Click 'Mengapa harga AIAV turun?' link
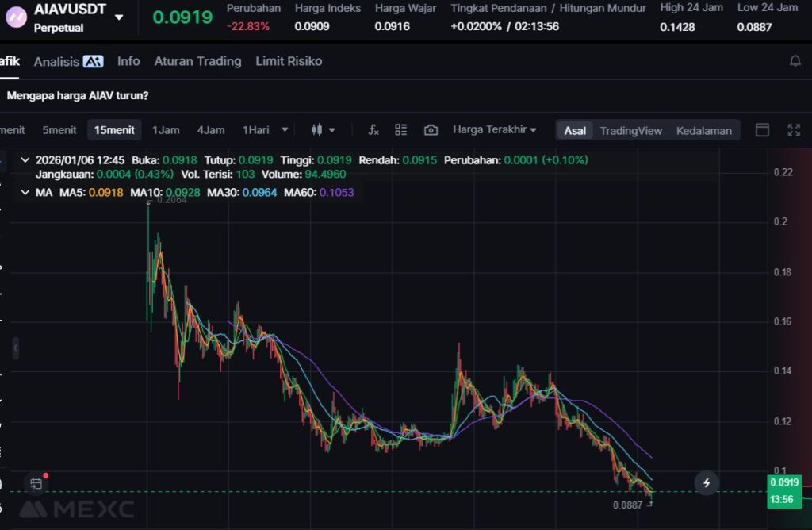Viewport: 812px width, 530px height. coord(78,95)
